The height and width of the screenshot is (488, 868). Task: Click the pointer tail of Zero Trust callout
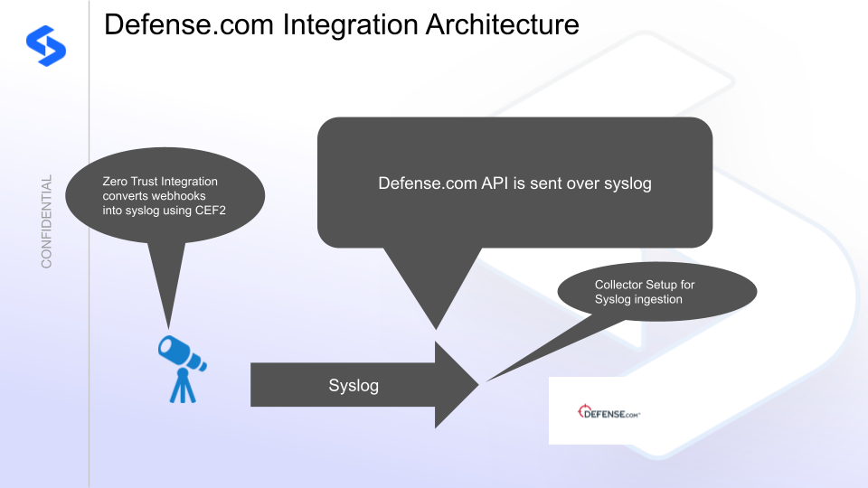pos(164,289)
